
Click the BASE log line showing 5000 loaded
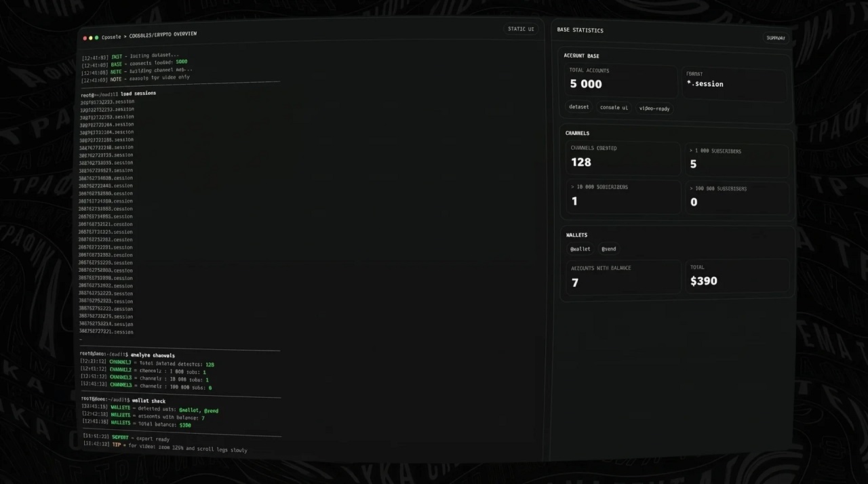tap(134, 63)
